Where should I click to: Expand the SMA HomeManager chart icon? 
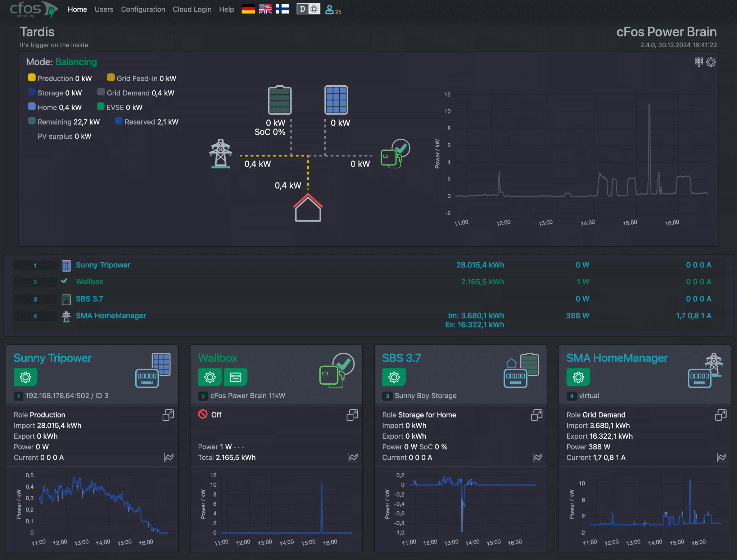coord(722,457)
